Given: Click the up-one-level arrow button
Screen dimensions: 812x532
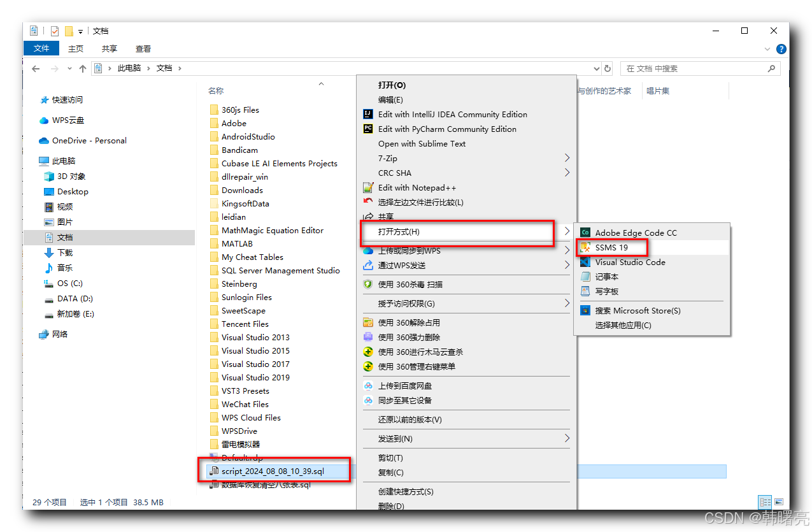Looking at the screenshot, I should (83, 68).
